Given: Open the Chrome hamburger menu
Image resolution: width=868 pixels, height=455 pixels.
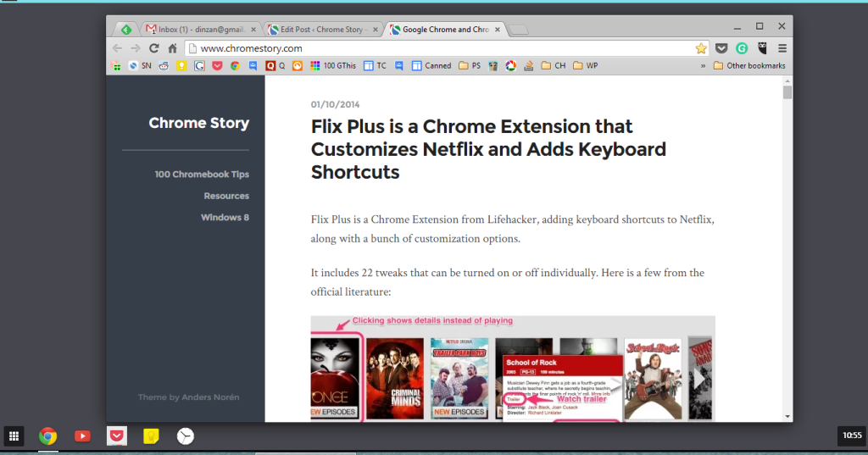Looking at the screenshot, I should tap(782, 48).
